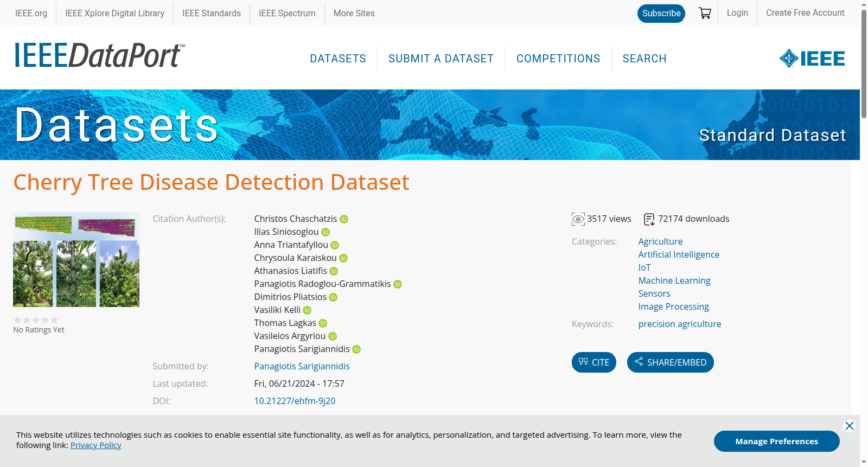The height and width of the screenshot is (467, 868).
Task: Click the Login link
Action: (737, 13)
